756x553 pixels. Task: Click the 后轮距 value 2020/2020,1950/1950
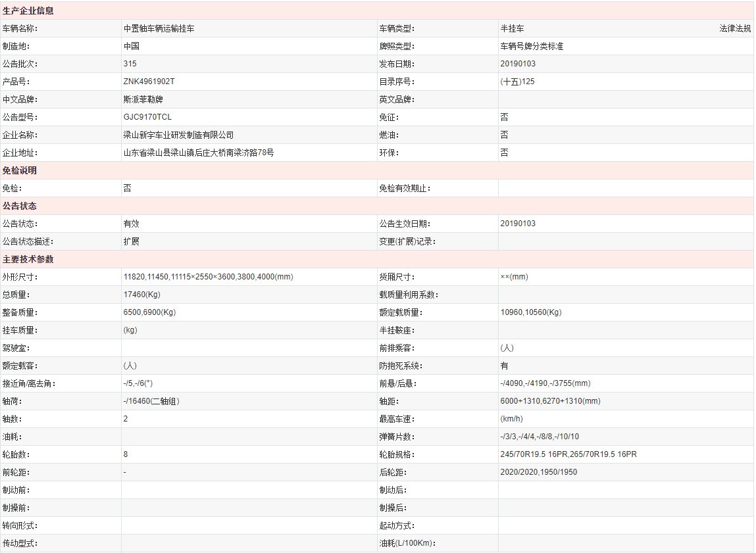538,473
